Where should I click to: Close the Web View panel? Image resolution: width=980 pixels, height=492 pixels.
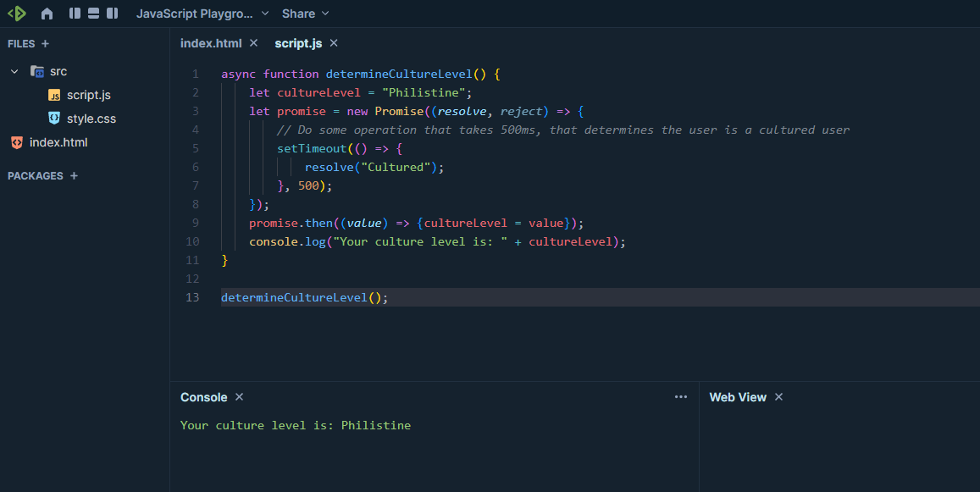pos(778,397)
